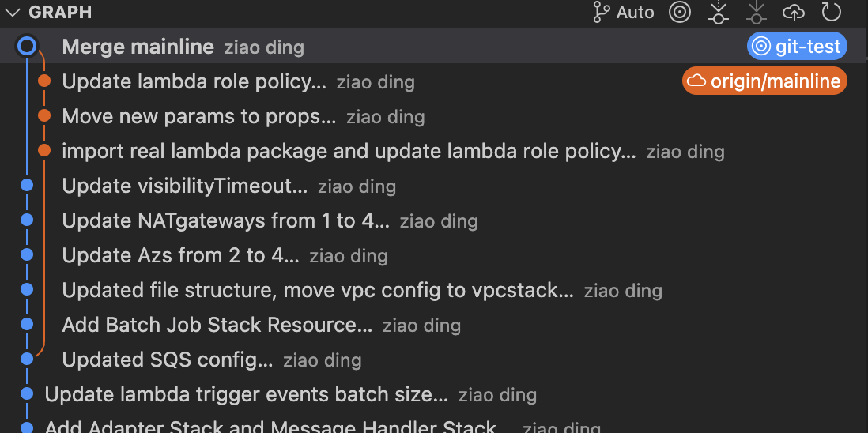Image resolution: width=868 pixels, height=433 pixels.
Task: Publish branch with the cloud upload icon
Action: pos(793,12)
